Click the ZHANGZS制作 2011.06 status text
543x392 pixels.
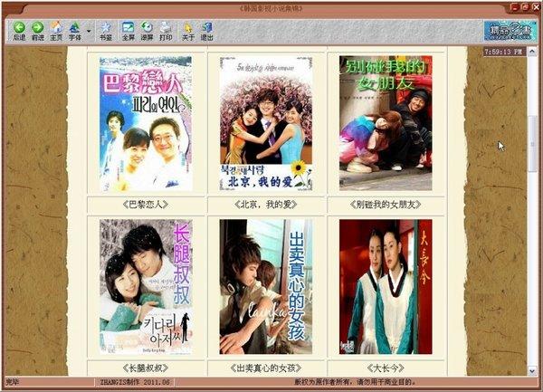point(135,382)
